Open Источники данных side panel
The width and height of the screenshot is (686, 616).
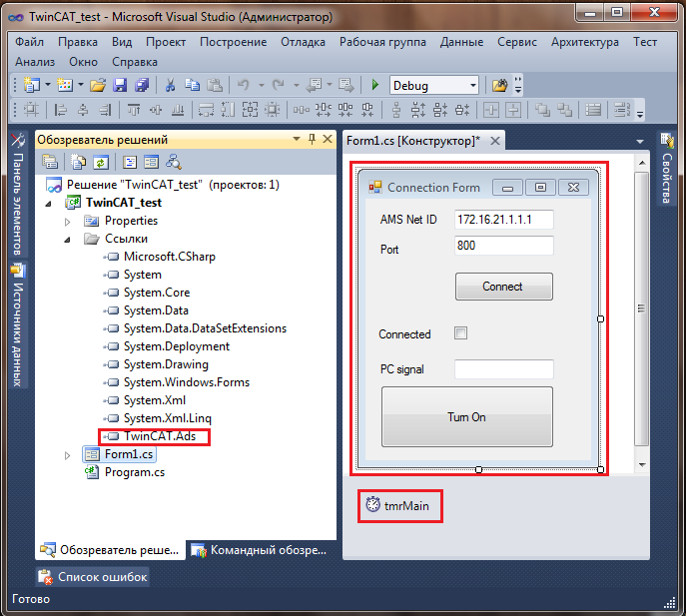[18, 324]
